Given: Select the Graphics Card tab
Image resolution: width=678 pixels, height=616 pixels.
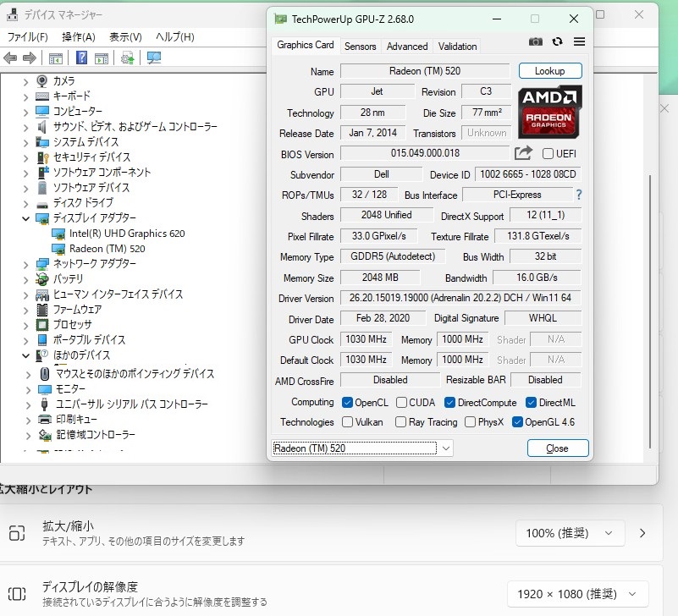Looking at the screenshot, I should [306, 45].
